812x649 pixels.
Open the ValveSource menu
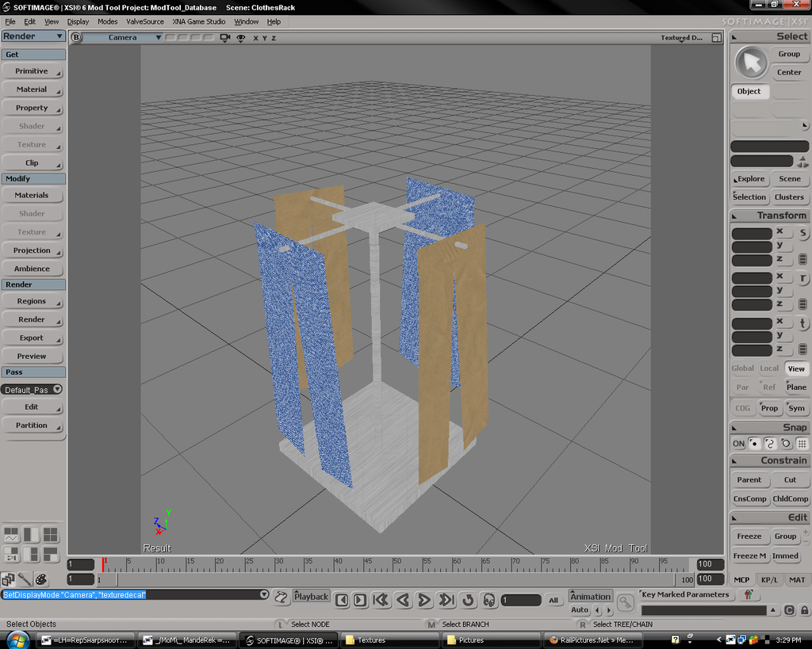click(x=145, y=21)
